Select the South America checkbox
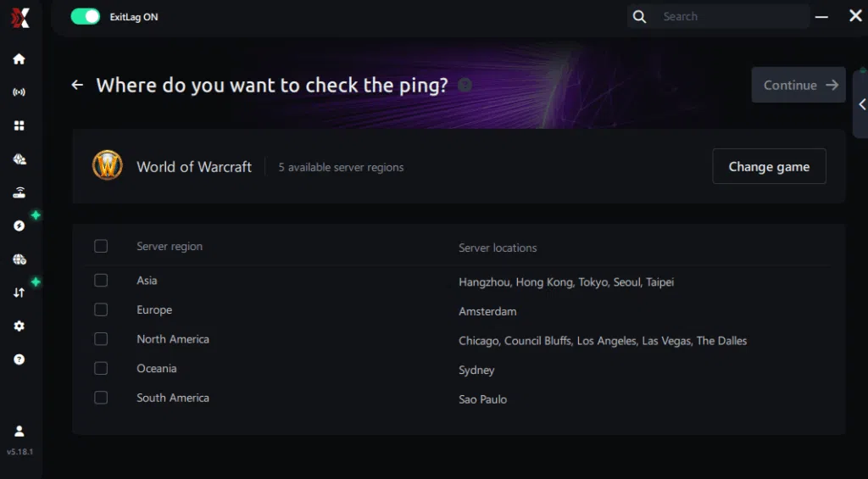 (x=101, y=398)
